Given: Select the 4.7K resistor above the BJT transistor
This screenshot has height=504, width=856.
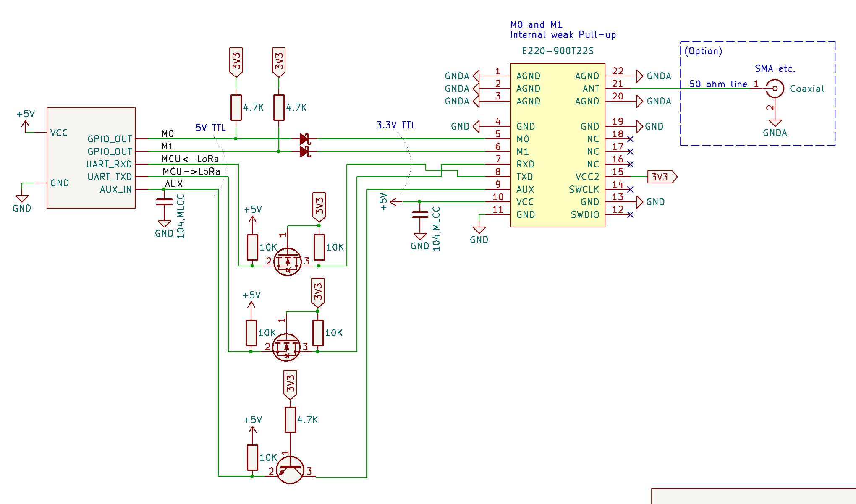Looking at the screenshot, I should click(x=290, y=420).
